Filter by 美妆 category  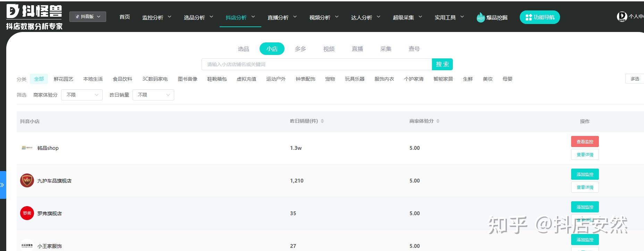coord(488,79)
